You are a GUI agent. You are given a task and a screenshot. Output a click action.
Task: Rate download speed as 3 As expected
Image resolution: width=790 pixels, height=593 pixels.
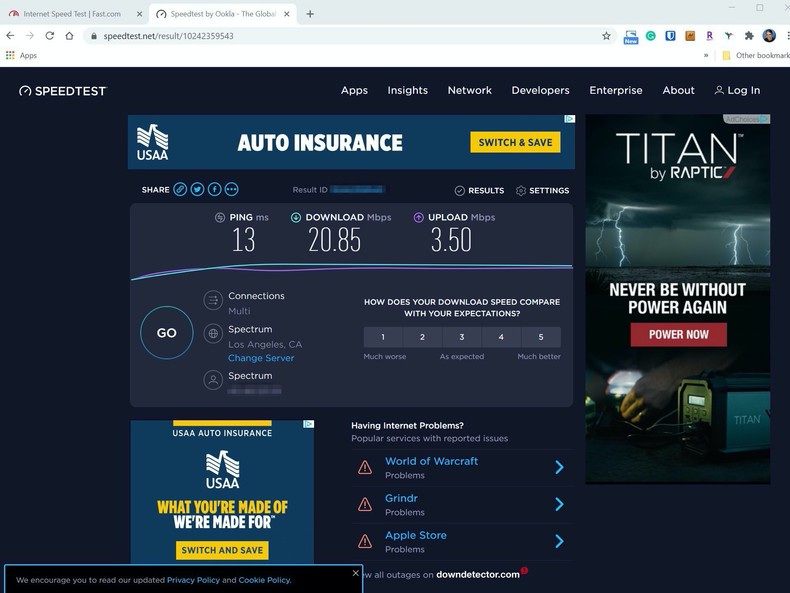click(461, 337)
